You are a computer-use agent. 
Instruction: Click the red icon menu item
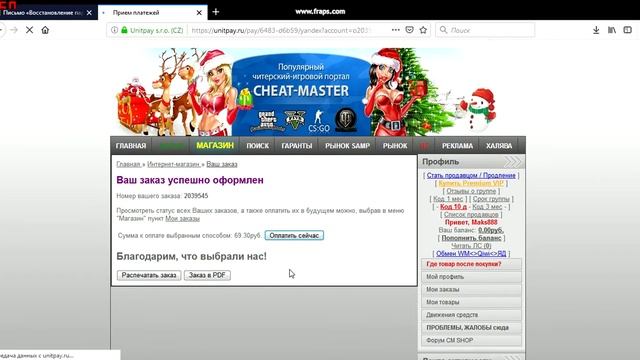(424, 146)
